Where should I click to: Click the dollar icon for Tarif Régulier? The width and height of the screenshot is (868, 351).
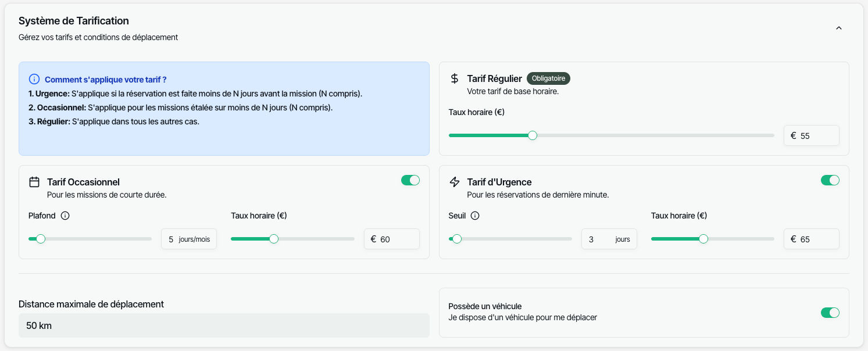[x=455, y=78]
